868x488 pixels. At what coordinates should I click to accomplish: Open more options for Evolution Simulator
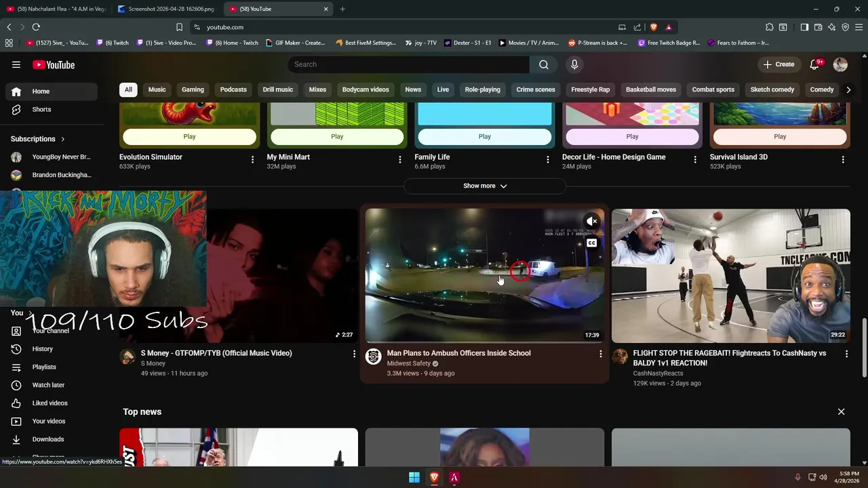[252, 159]
